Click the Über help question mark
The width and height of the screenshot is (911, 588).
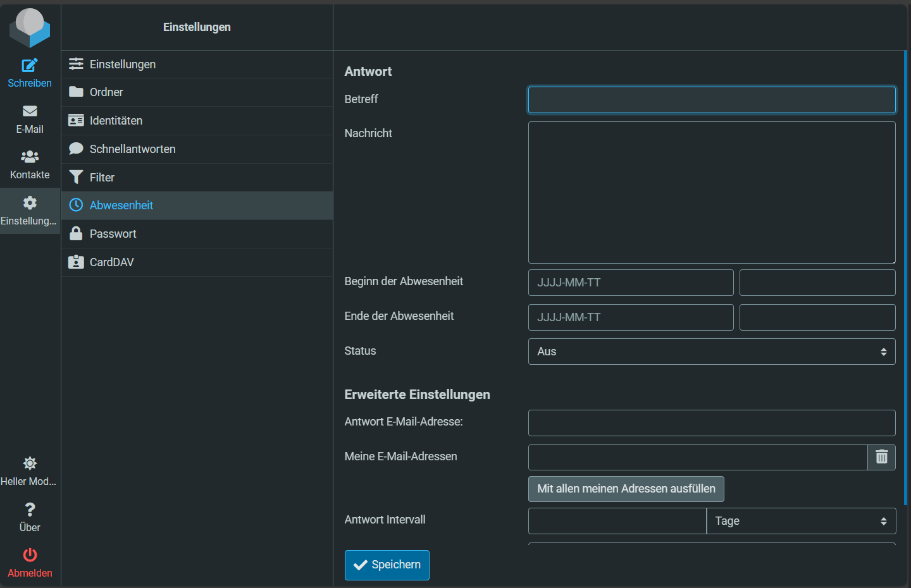[30, 510]
